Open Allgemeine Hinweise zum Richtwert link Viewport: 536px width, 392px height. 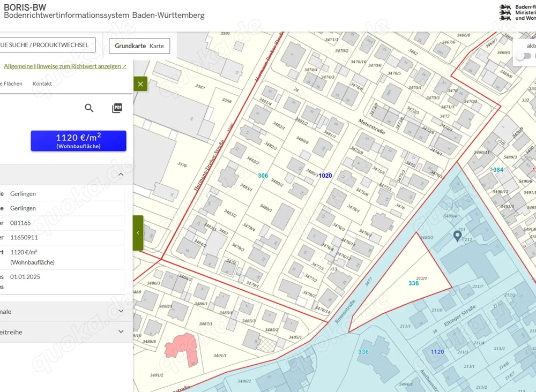(x=62, y=66)
